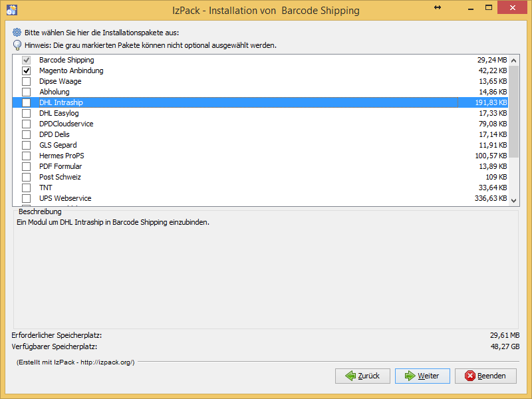Select the PDF Formular row label
The image size is (532, 399).
(61, 167)
